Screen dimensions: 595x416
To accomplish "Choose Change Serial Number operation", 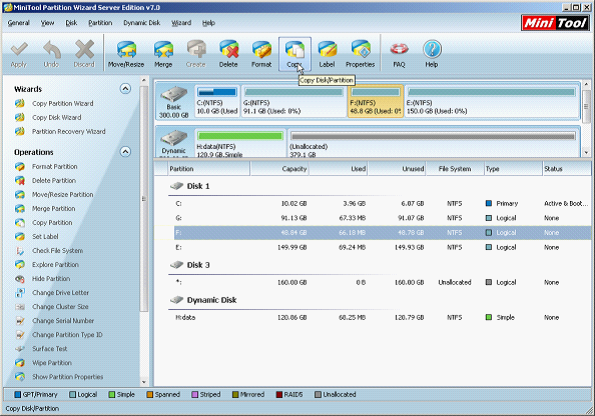I will (63, 321).
